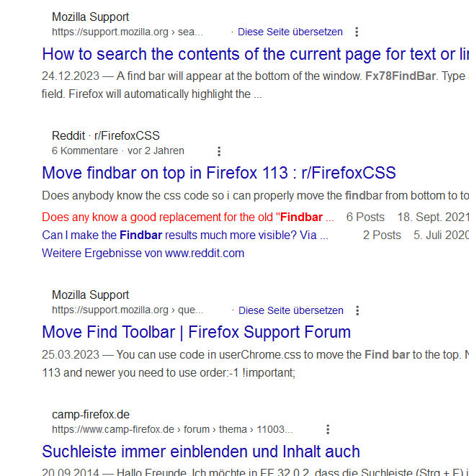This screenshot has height=476, width=469.
Task: Click three-dot menu beside Reddit r/FirefoxCSS result
Action: coord(219,151)
